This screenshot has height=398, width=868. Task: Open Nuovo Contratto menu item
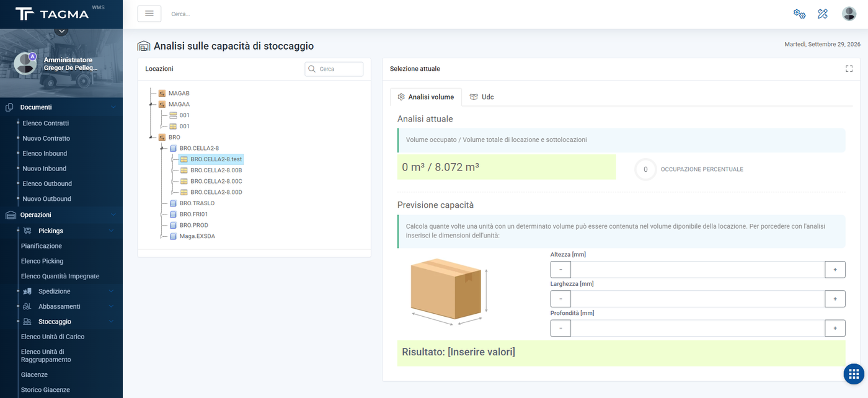click(46, 138)
